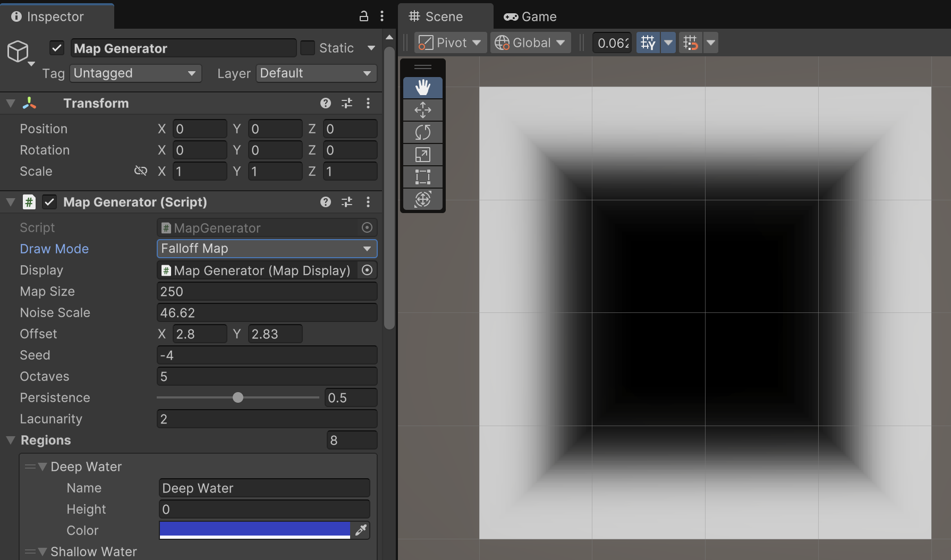The width and height of the screenshot is (951, 560).
Task: Open the Tag dropdown
Action: coord(135,73)
